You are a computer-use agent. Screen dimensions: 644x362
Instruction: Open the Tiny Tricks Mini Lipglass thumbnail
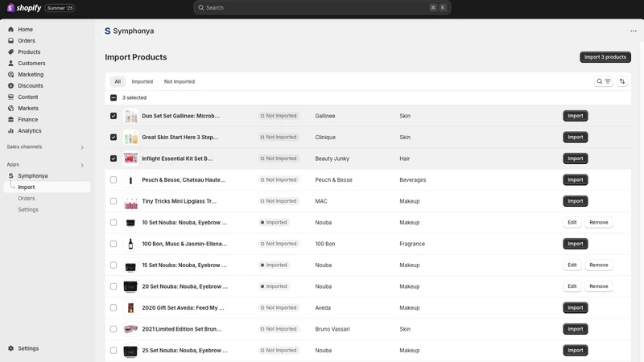point(130,201)
